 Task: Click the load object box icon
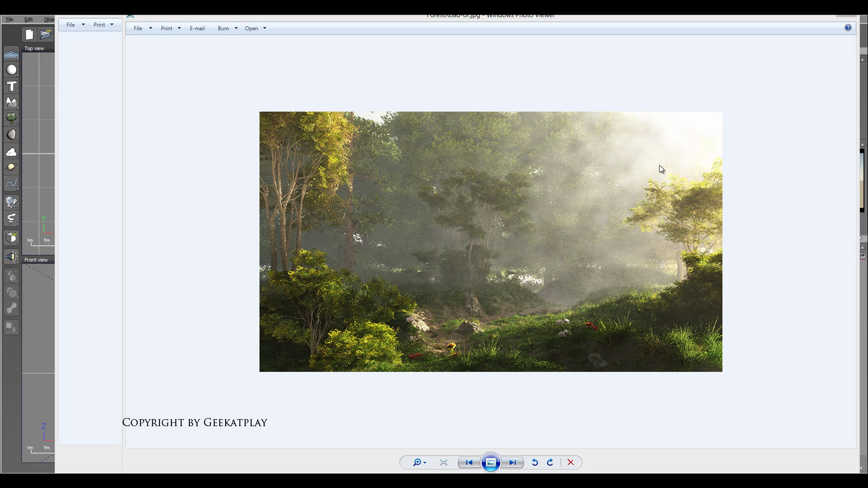click(x=11, y=237)
